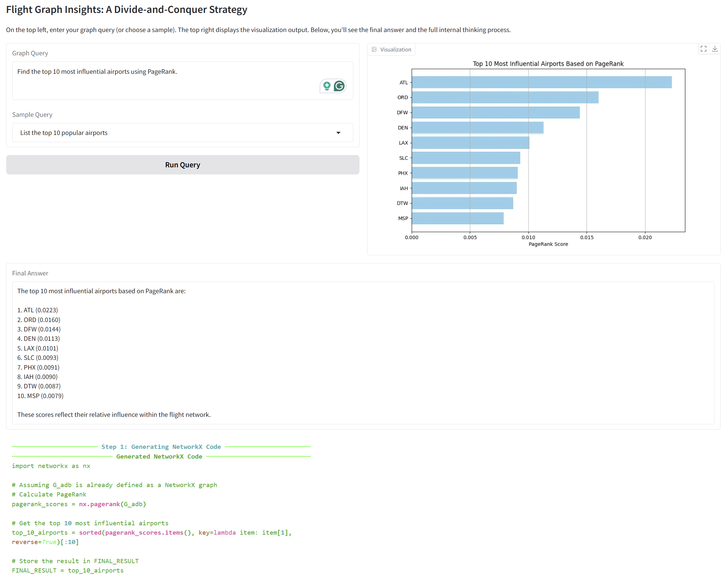Click the Grammarly G icon
This screenshot has height=579, width=728.
(x=339, y=86)
